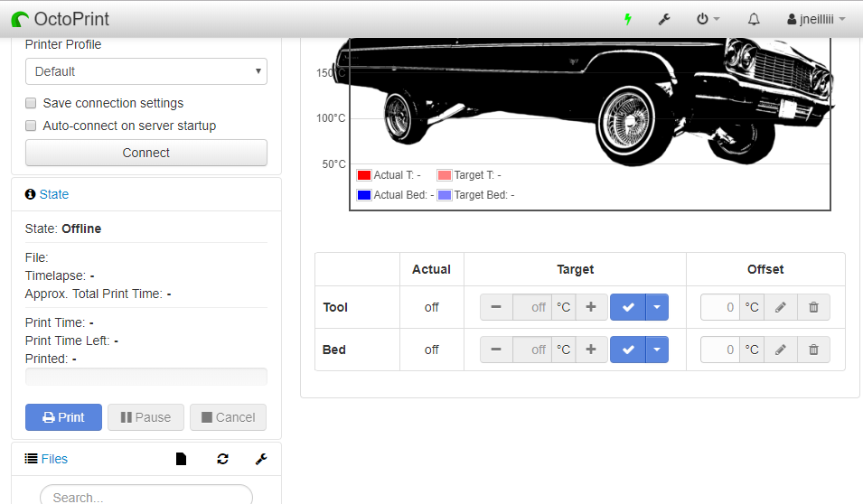Open Tool temperature presets dropdown
The image size is (863, 504).
coord(657,307)
